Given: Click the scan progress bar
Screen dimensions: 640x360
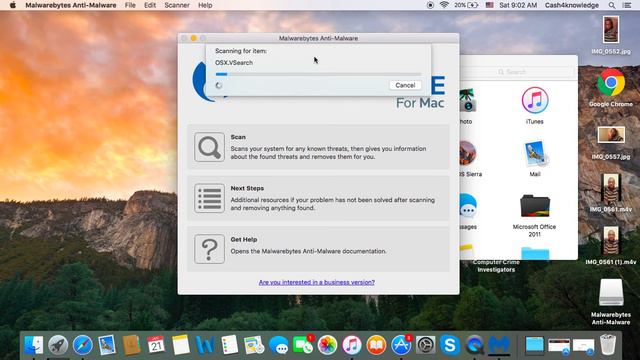Looking at the screenshot, I should tap(318, 74).
